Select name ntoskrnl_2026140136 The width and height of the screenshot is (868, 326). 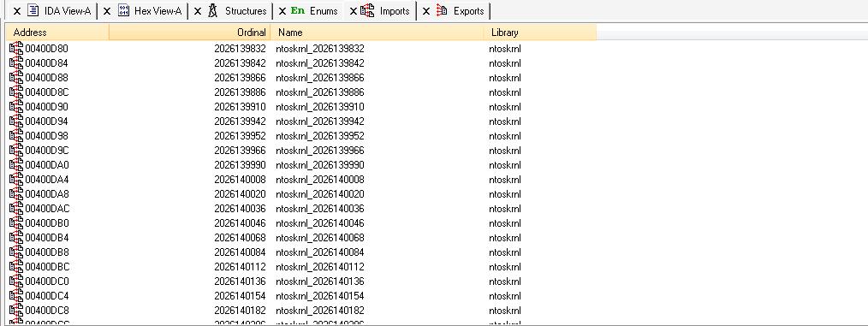(x=320, y=282)
